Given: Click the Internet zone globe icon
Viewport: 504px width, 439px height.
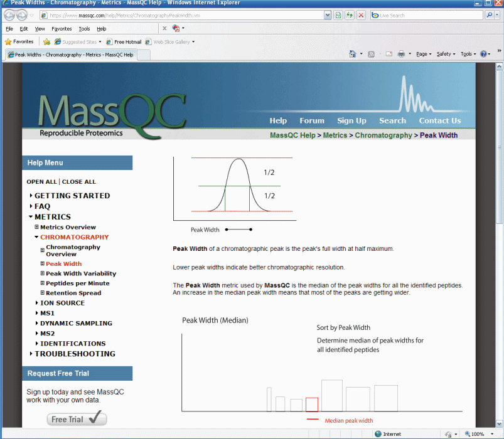Looking at the screenshot, I should 378,434.
